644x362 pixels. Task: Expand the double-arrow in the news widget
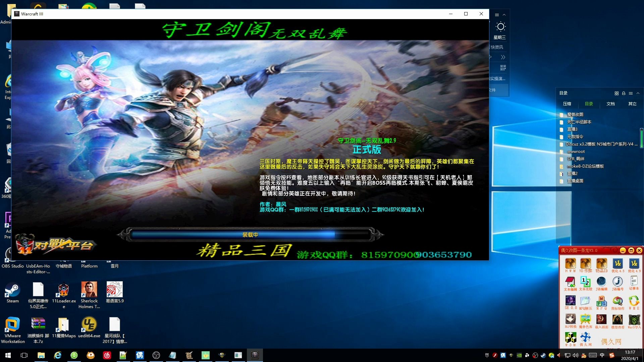[x=503, y=57]
